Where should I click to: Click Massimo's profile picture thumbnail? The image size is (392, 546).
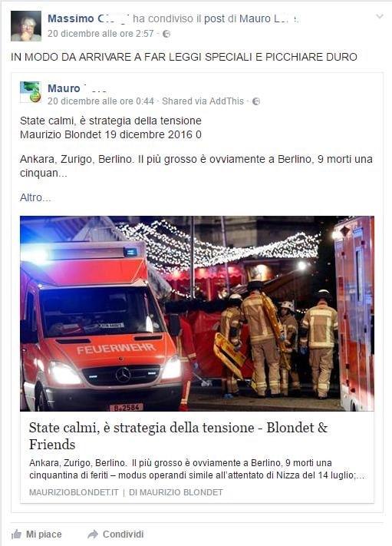coord(26,26)
